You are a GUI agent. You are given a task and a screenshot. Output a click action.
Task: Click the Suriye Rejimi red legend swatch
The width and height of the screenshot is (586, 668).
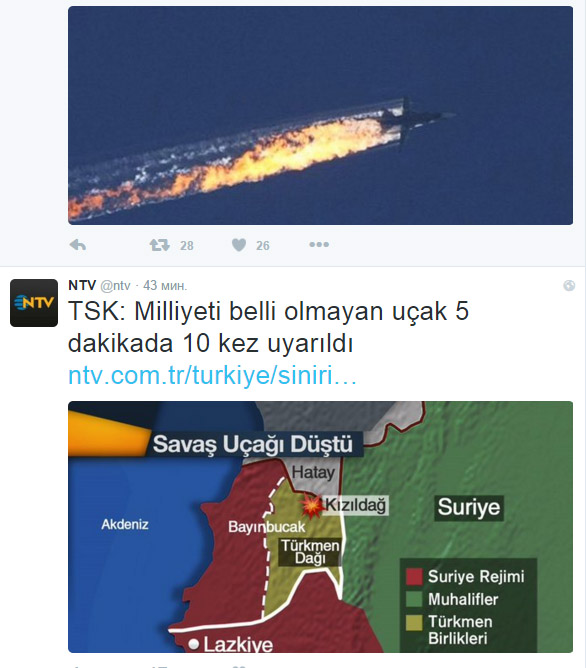[414, 576]
